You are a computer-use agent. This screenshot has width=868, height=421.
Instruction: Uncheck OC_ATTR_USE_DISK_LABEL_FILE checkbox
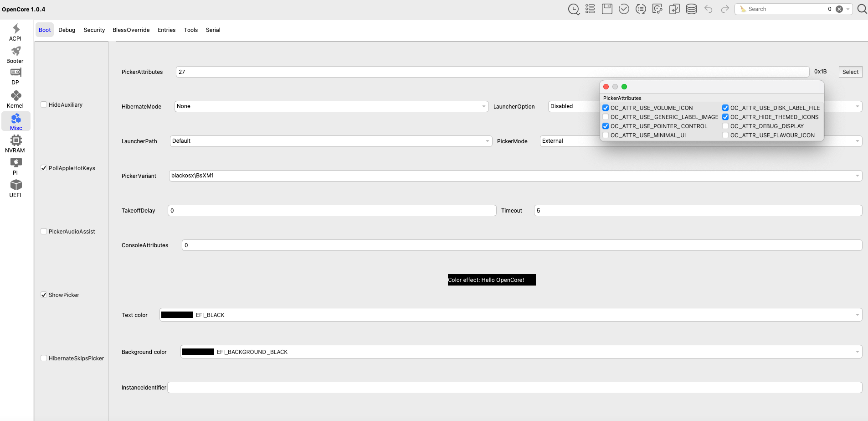[725, 108]
